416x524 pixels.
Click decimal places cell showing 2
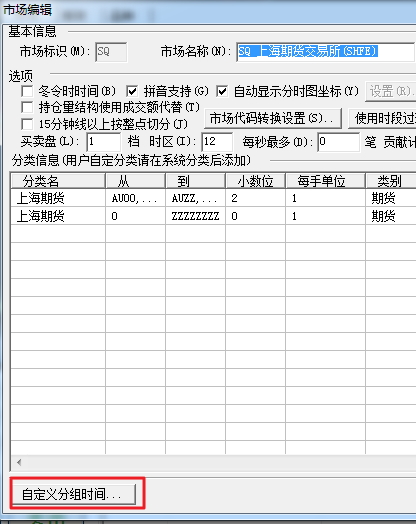tap(256, 199)
